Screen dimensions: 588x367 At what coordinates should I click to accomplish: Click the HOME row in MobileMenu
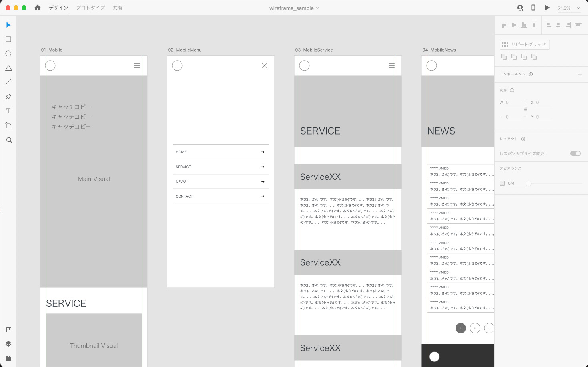(x=221, y=152)
